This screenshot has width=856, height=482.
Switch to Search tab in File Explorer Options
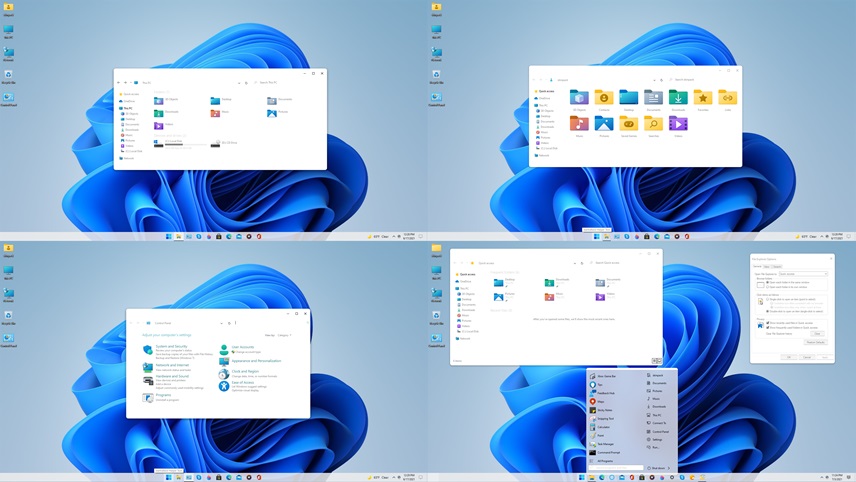776,266
